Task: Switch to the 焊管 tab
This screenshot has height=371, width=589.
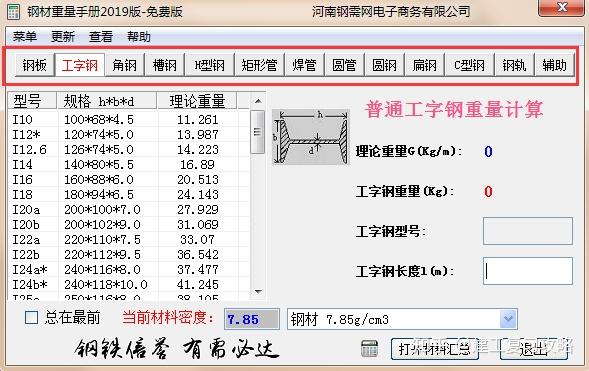Action: (304, 65)
